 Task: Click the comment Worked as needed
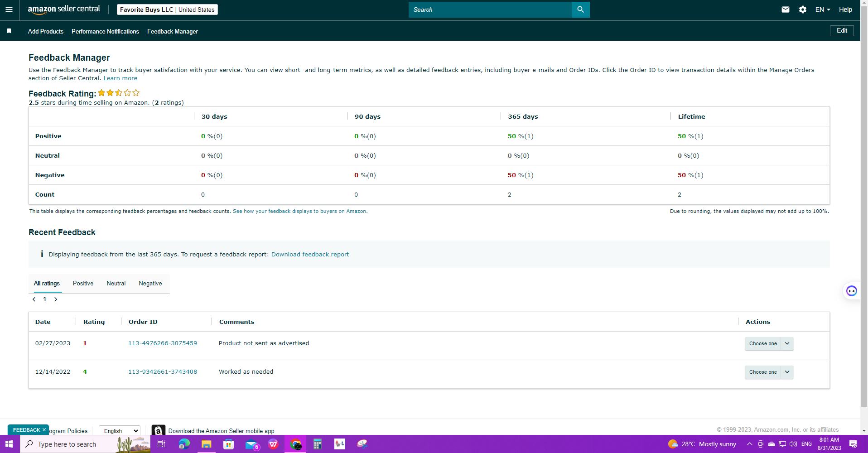pos(246,371)
